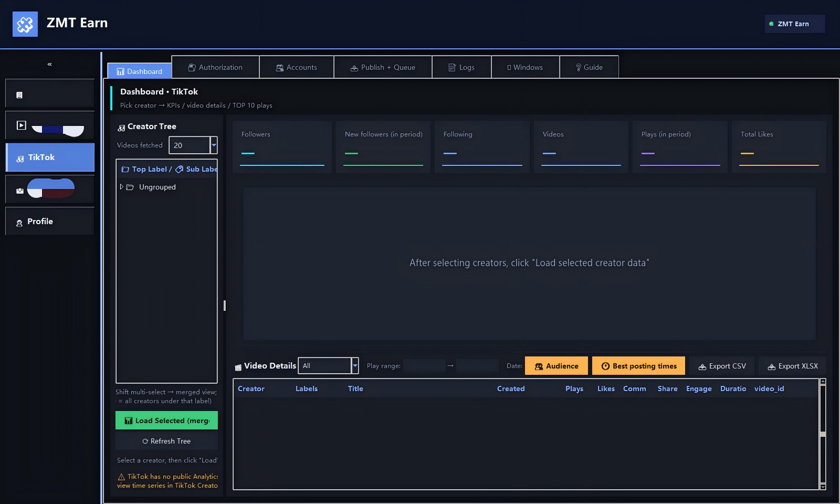Collapse the sidebar with the double chevron

50,64
